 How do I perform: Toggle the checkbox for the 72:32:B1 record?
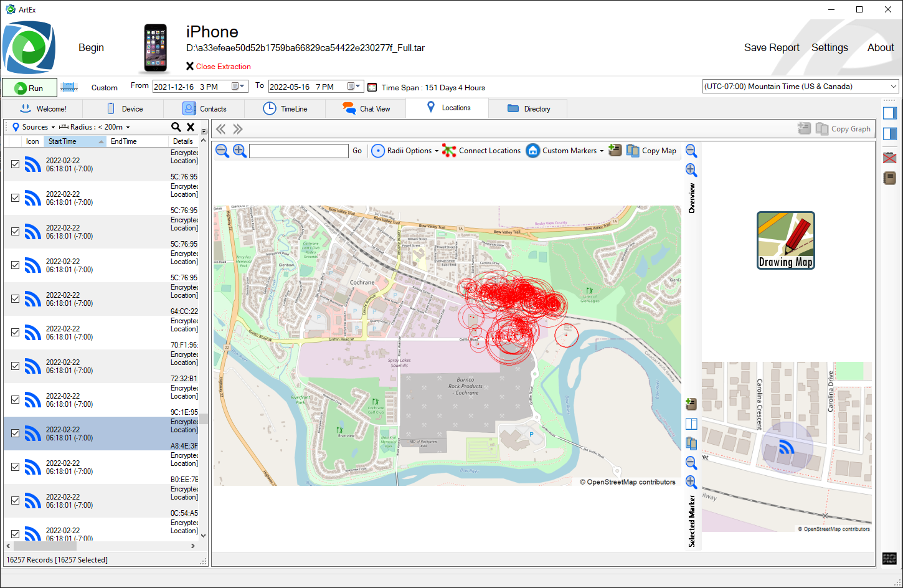coord(16,366)
